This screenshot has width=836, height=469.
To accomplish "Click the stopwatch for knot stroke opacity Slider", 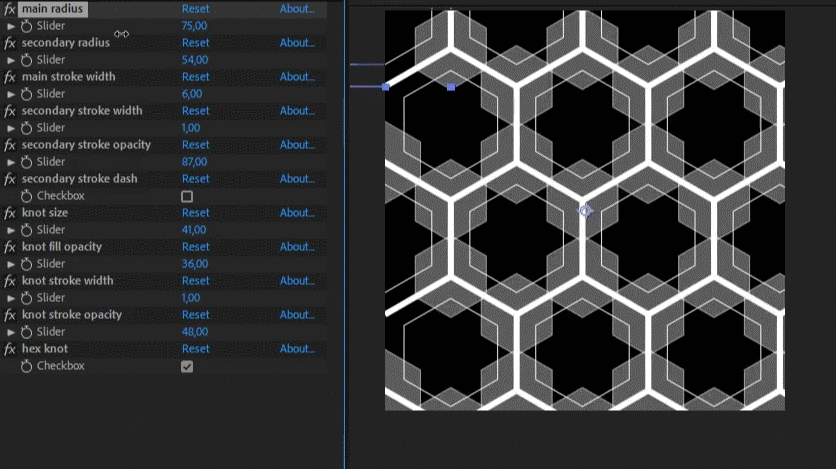I will [x=26, y=333].
